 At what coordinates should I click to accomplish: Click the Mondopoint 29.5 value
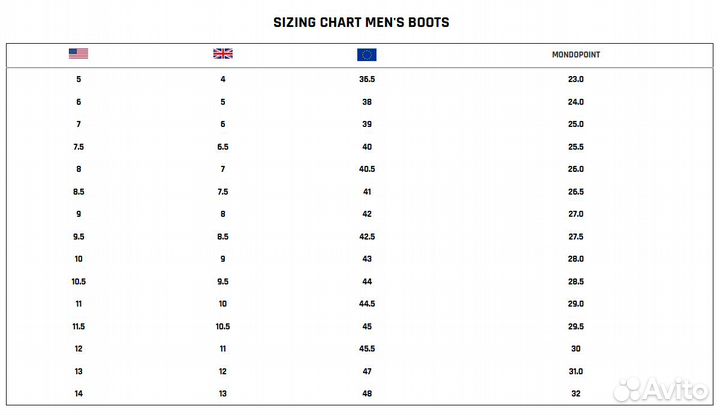coord(576,326)
